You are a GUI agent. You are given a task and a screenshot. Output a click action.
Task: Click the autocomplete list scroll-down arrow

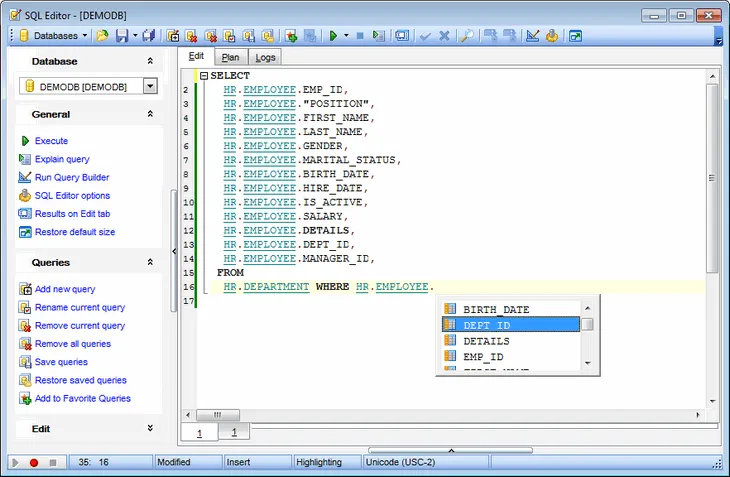tap(588, 363)
